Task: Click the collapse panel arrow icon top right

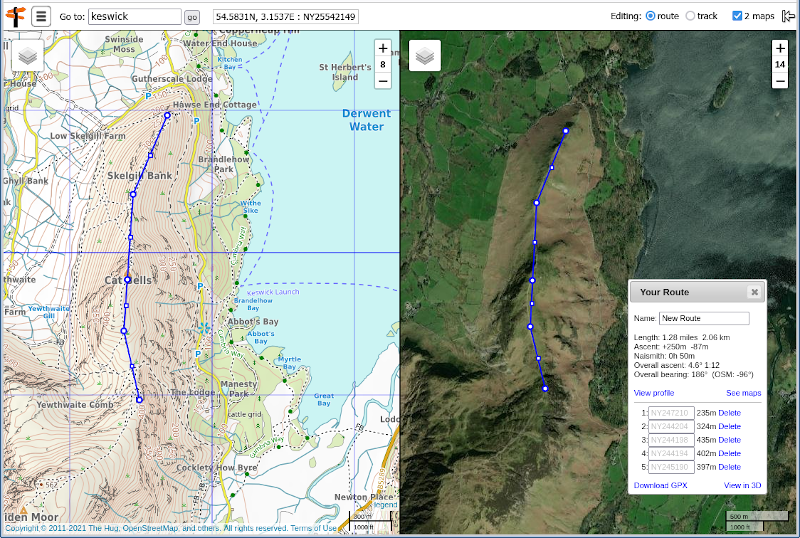Action: click(x=788, y=16)
